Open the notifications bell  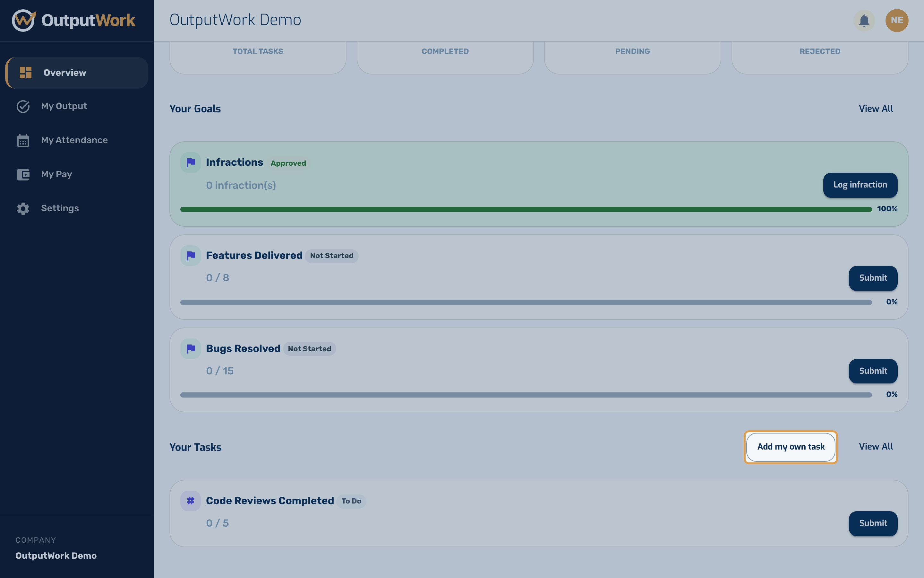click(x=864, y=20)
